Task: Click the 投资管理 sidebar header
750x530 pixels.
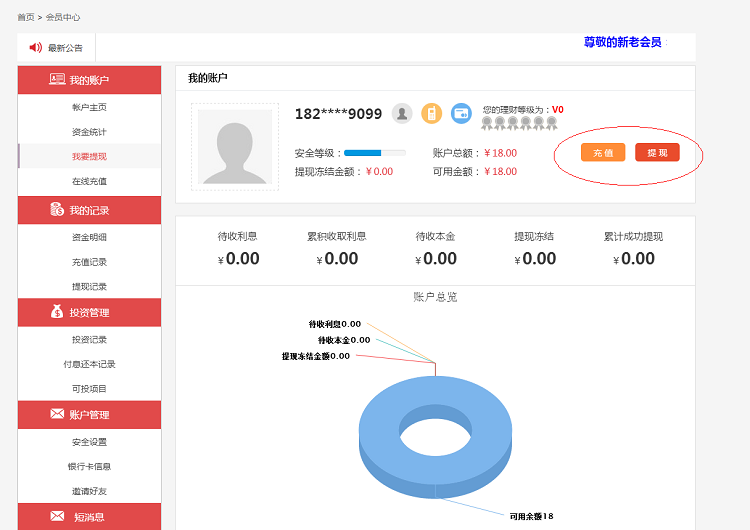Action: click(x=89, y=312)
